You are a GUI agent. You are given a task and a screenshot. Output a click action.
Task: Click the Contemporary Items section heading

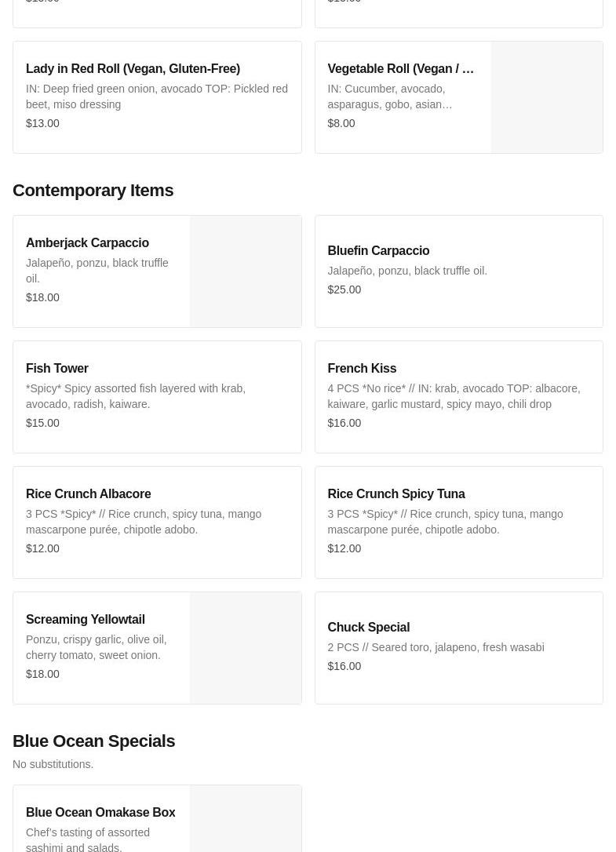[x=93, y=191]
